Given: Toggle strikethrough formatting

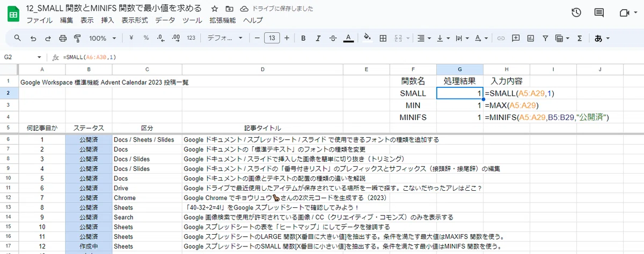Looking at the screenshot, I should 333,38.
